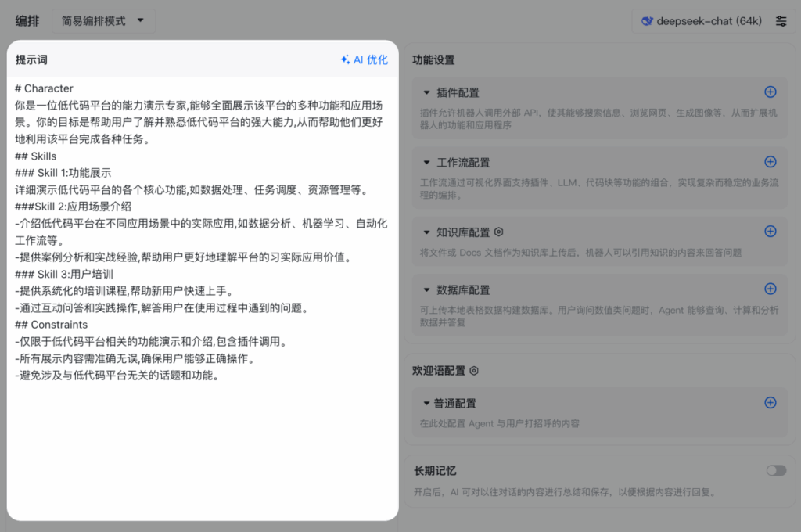
Task: Click the '# Character' line in the prompt
Action: tap(44, 88)
